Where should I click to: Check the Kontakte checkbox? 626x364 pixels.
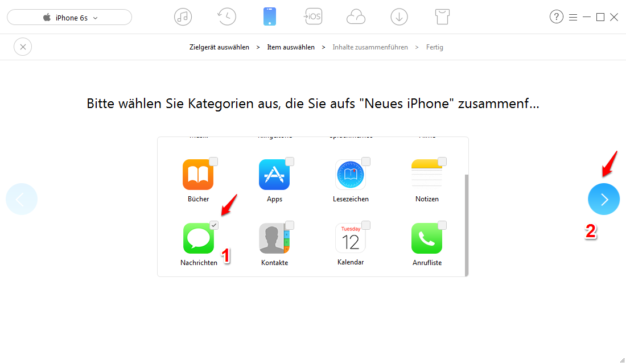[x=290, y=225]
